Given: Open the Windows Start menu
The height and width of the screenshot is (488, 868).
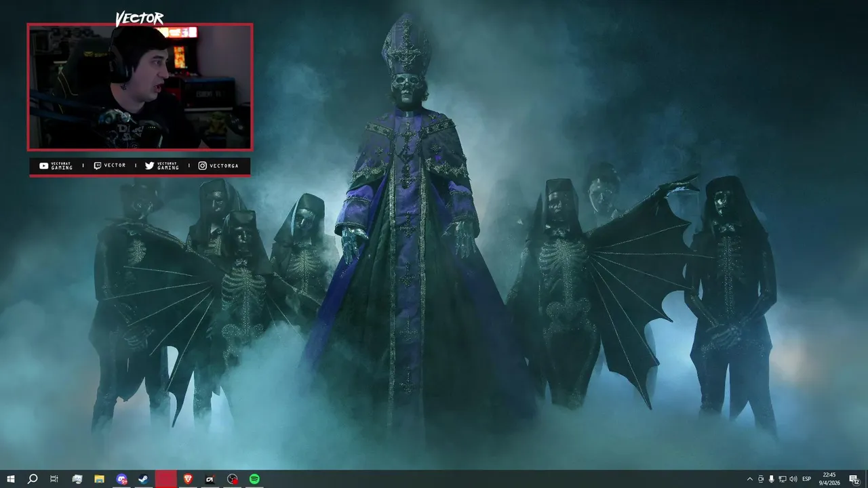Looking at the screenshot, I should (11, 479).
